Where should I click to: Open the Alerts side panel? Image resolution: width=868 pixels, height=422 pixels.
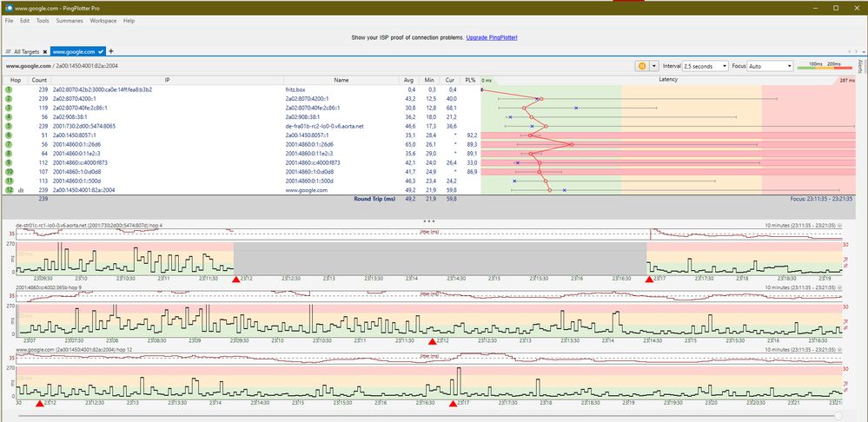coord(860,66)
